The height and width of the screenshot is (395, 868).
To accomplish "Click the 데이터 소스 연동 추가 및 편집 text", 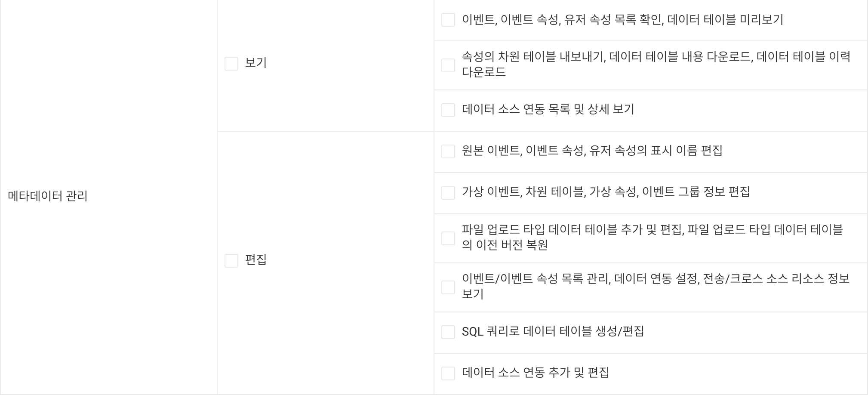I will coord(536,373).
